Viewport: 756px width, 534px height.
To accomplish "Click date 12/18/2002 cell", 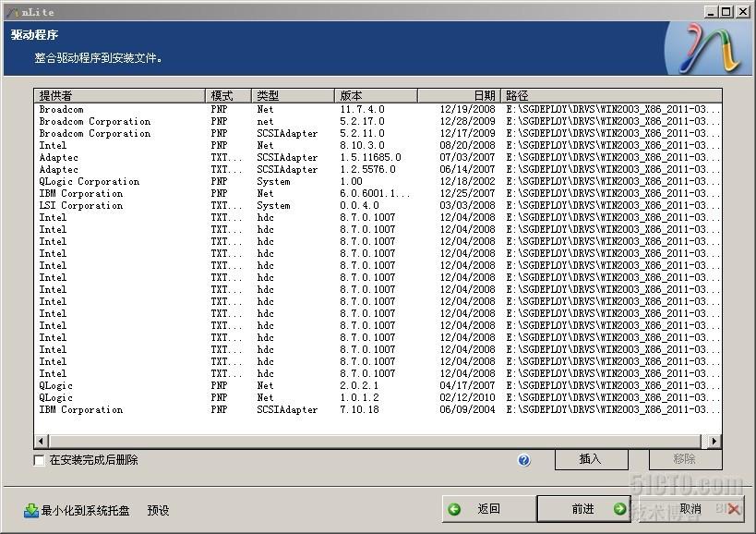I will coord(467,182).
